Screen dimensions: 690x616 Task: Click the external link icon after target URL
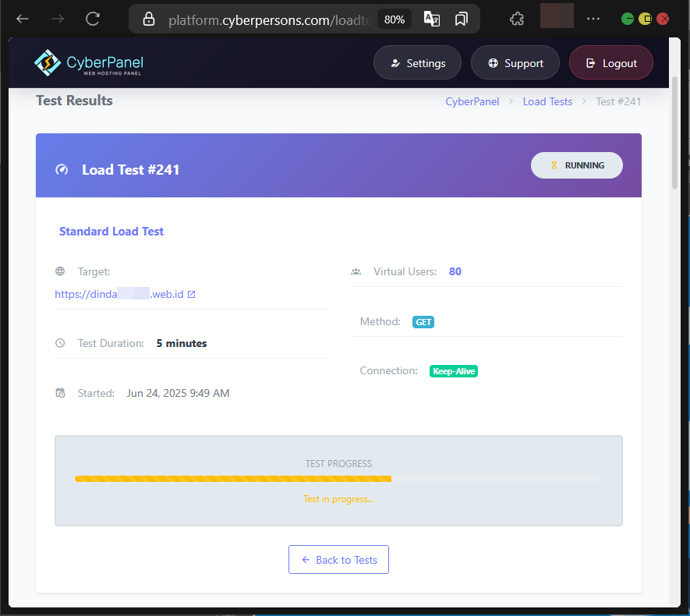(192, 295)
